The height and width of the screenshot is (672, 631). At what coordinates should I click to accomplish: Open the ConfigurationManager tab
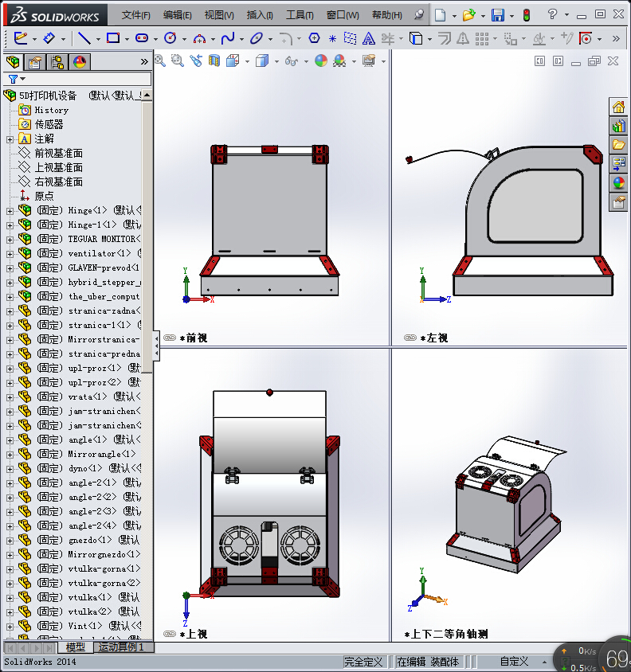coord(57,63)
